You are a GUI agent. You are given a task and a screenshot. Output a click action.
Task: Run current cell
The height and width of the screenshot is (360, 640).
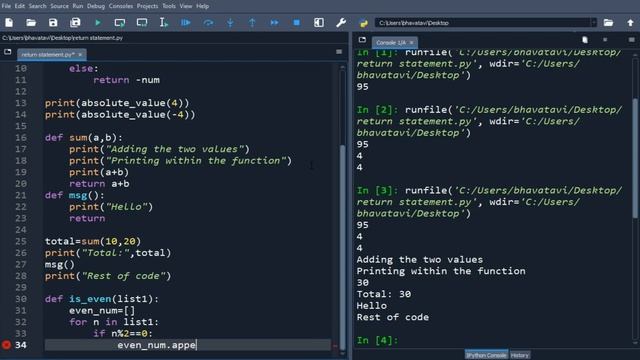pos(120,23)
